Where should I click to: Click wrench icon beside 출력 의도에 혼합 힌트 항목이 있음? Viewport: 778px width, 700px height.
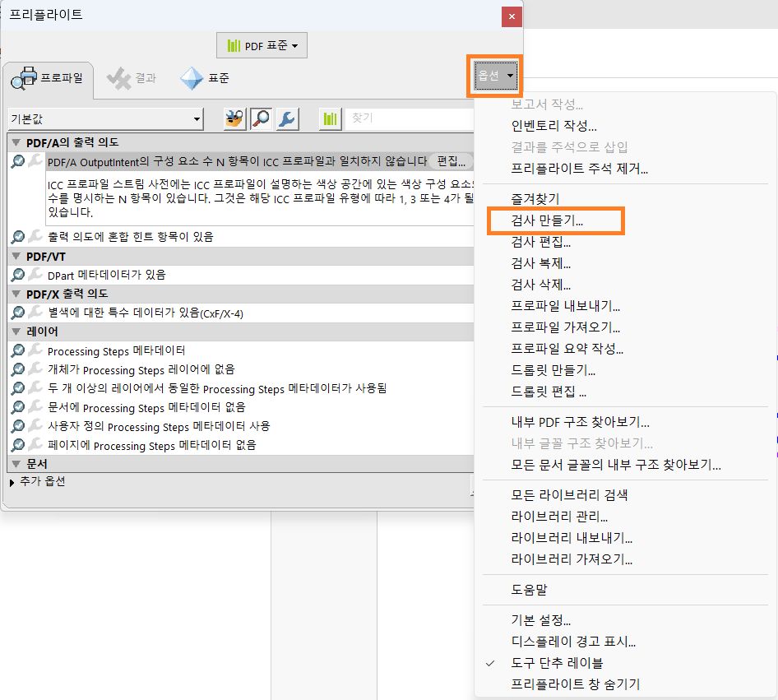(34, 237)
